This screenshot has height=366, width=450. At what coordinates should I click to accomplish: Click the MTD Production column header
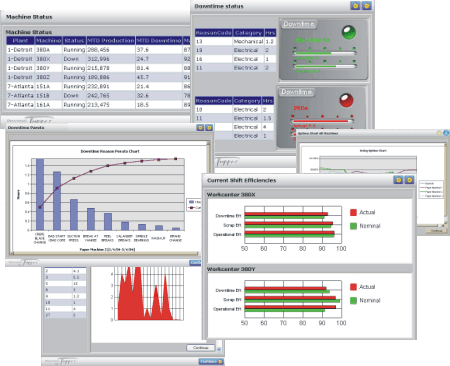coord(111,40)
